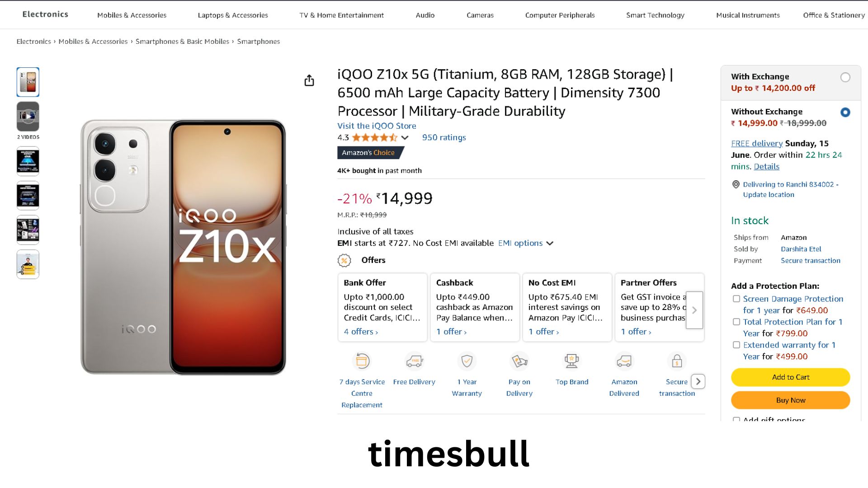
Task: Play the product video thumbnail
Action: (28, 117)
